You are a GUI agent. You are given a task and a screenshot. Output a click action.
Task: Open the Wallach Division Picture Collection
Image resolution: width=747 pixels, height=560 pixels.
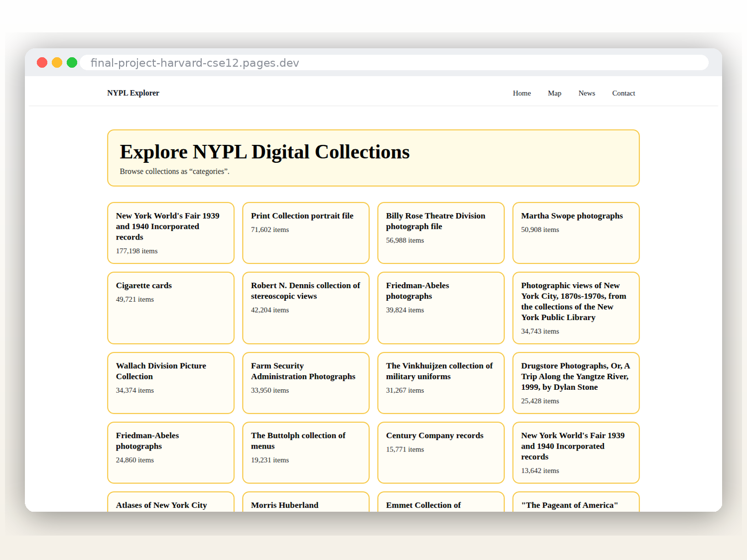tap(171, 383)
